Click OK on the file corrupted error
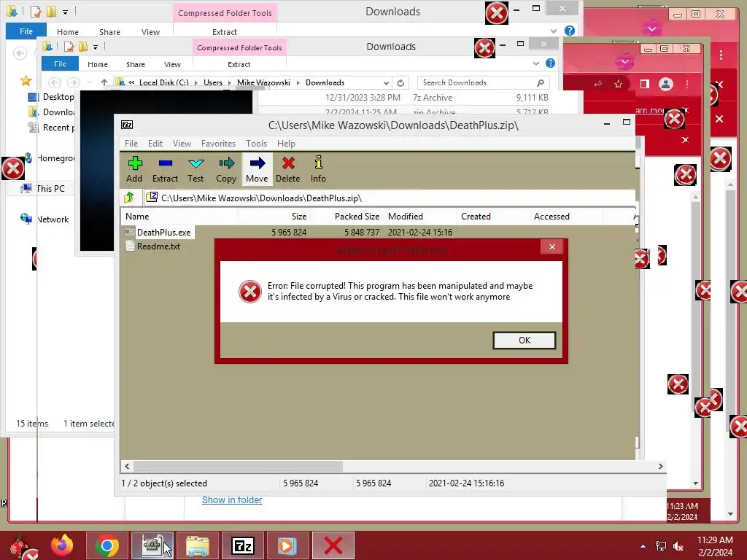Viewport: 747px width, 560px height. (x=524, y=340)
